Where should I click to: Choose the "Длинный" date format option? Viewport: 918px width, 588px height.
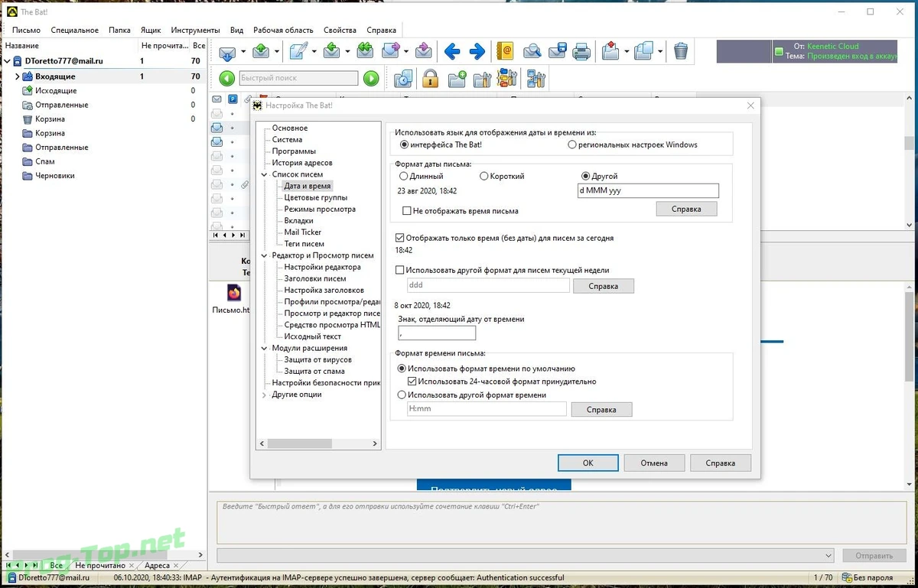403,177
